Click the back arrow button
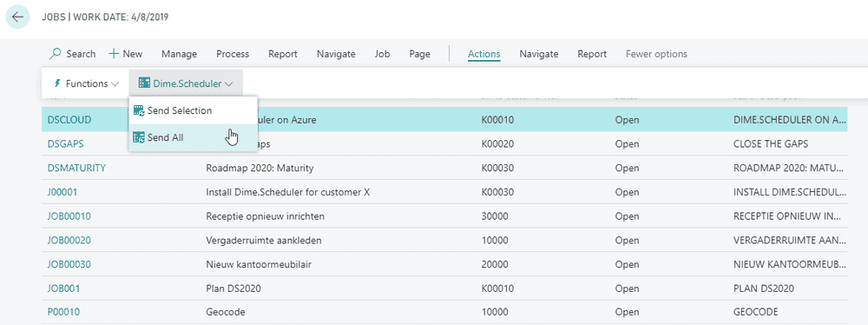Viewport: 868px width, 325px height. coord(17,17)
